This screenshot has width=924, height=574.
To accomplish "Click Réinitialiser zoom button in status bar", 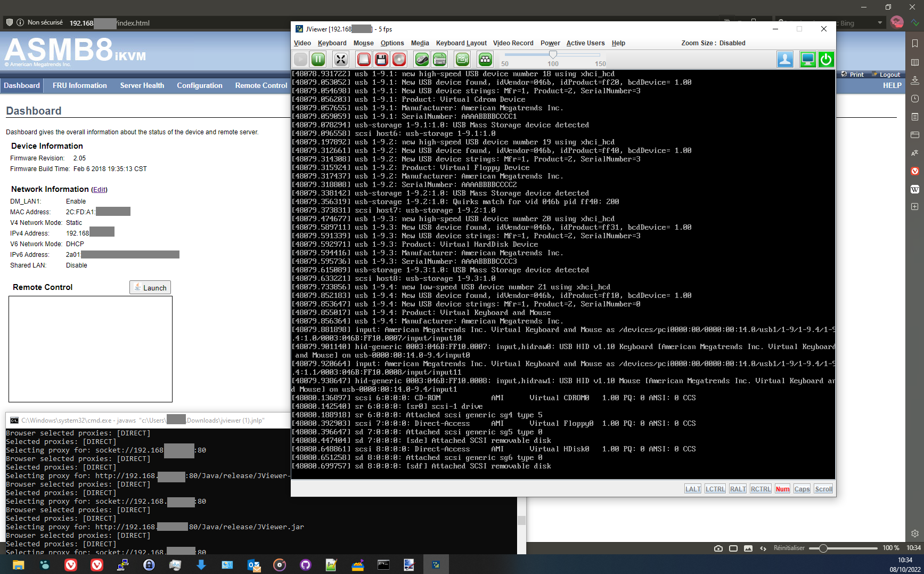I will click(x=789, y=548).
